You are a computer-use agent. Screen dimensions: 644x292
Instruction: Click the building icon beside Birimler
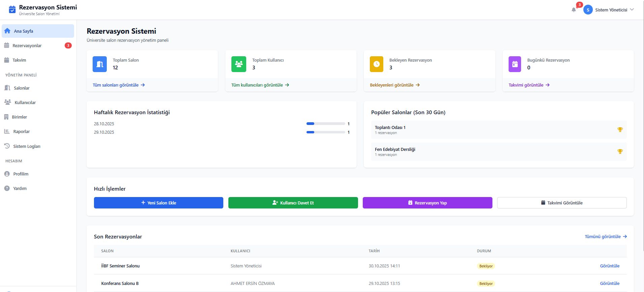click(6, 117)
